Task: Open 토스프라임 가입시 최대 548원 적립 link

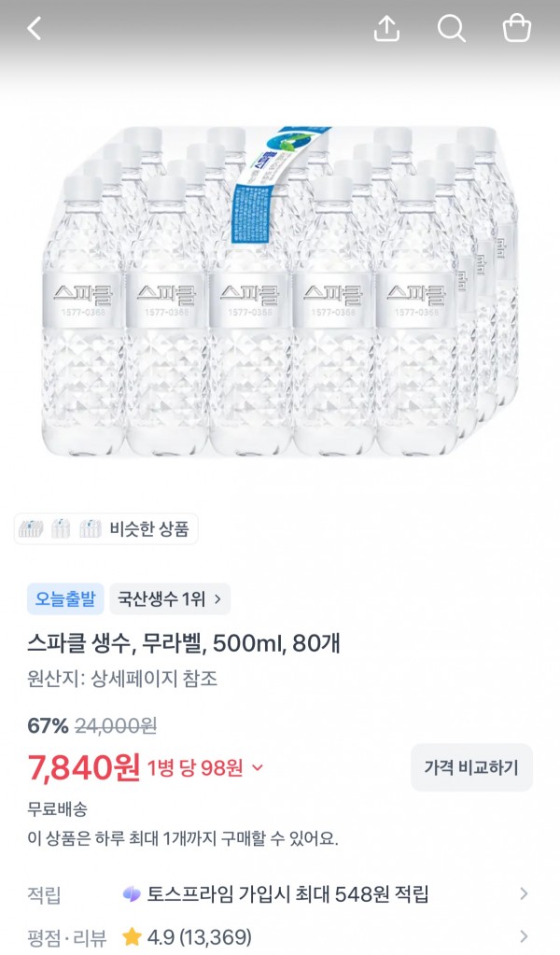Action: coord(287,894)
